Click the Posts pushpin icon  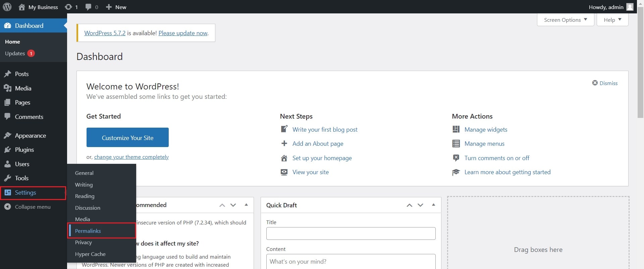(x=7, y=74)
